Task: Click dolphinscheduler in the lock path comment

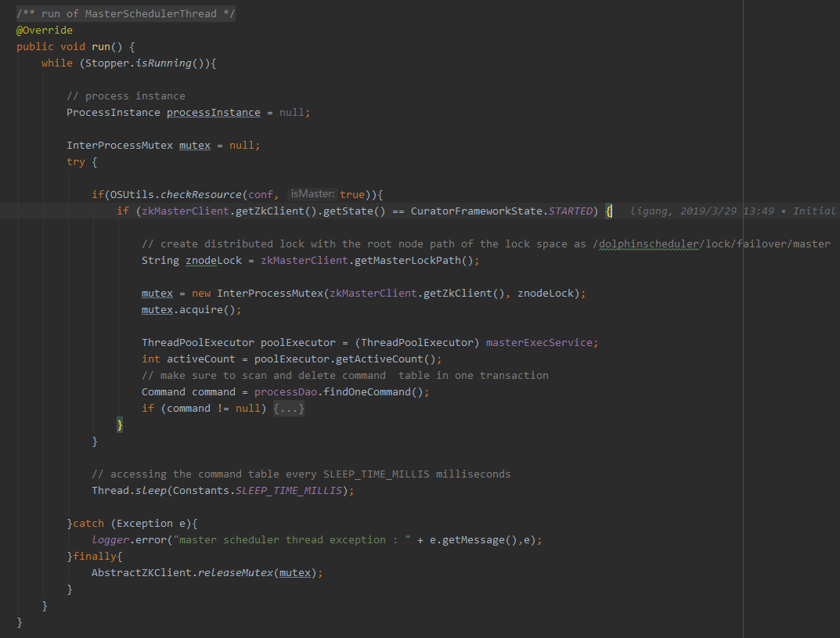Action: (649, 243)
